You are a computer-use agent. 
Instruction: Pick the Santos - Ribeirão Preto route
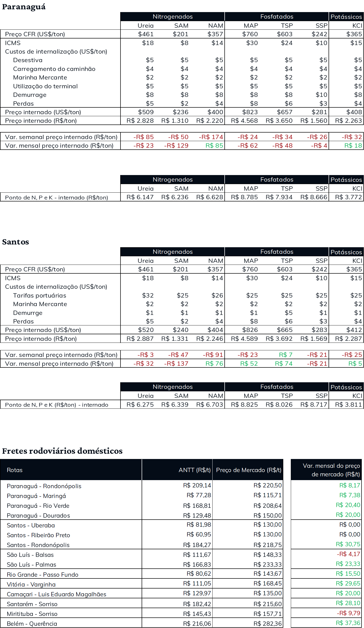coord(38,535)
